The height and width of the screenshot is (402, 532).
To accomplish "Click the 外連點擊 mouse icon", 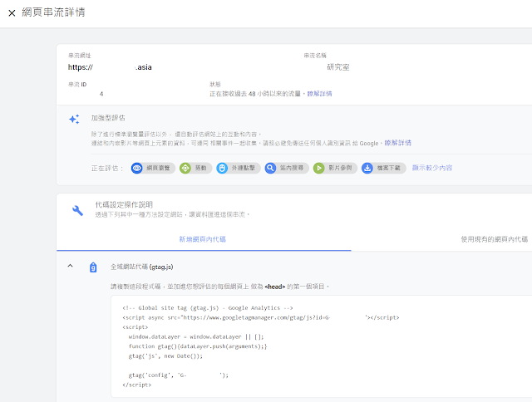I will pos(222,168).
